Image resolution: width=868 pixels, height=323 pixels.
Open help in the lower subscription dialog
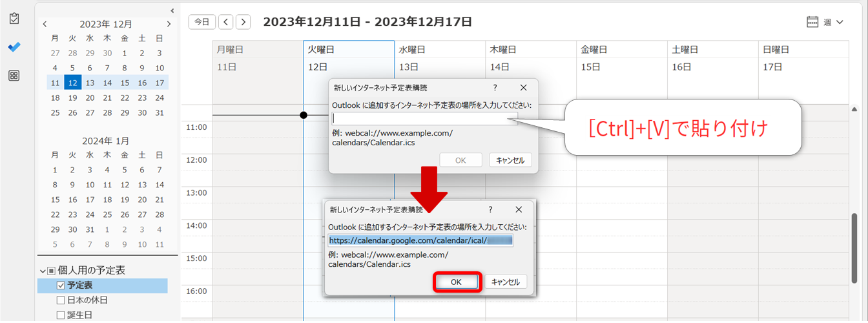click(490, 209)
